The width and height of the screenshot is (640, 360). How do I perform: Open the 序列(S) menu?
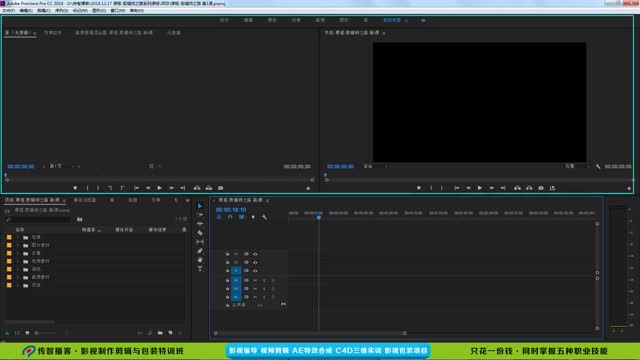tap(62, 11)
